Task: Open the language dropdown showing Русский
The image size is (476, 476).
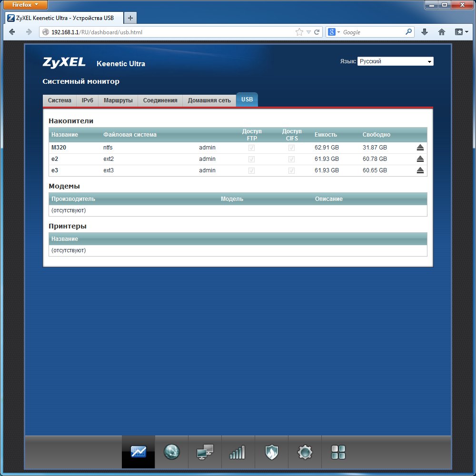Action: click(x=395, y=61)
